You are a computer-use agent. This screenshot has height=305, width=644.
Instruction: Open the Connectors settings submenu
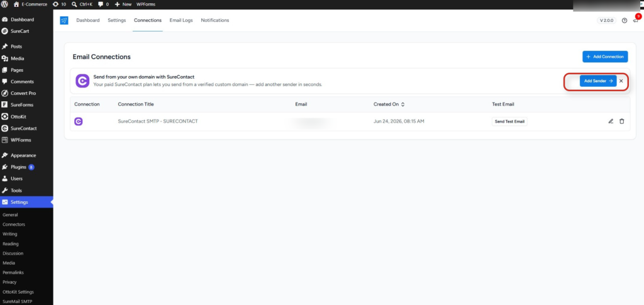tap(14, 224)
